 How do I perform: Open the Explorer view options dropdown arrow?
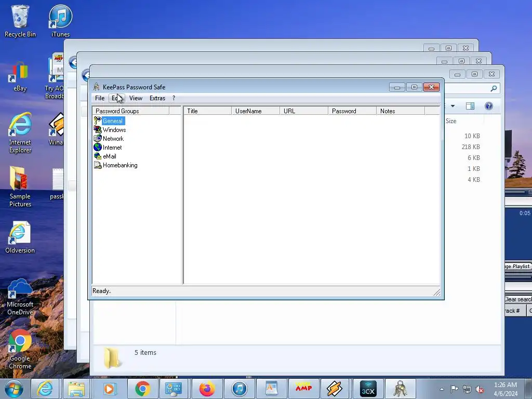[x=453, y=106]
